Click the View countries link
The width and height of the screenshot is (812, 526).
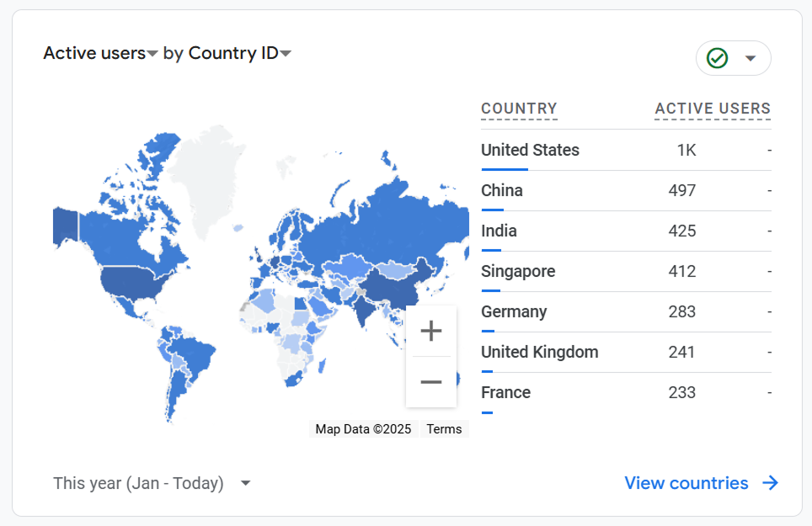point(686,483)
